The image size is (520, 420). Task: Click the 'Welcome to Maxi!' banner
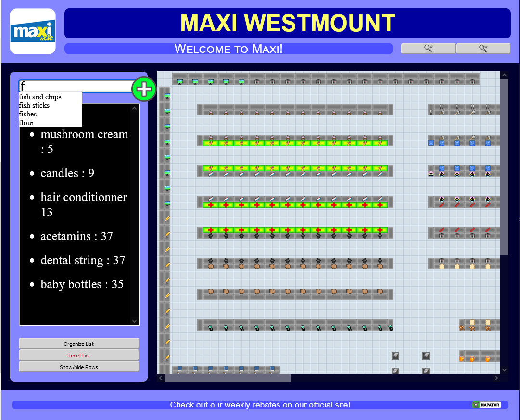[228, 49]
